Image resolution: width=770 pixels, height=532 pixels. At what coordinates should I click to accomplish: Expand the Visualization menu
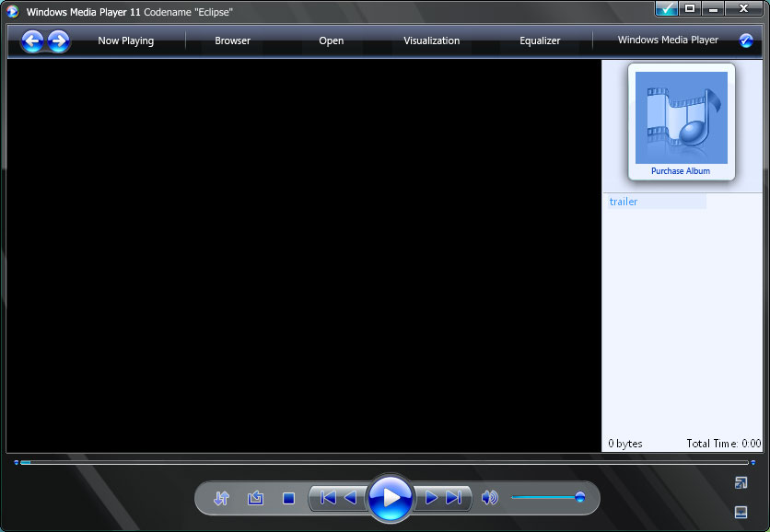click(431, 40)
